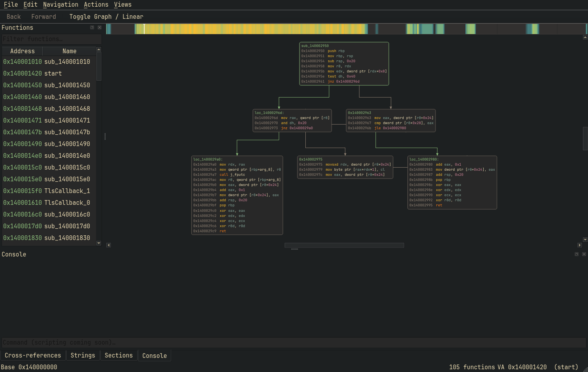The width and height of the screenshot is (588, 372).
Task: Click the jle 0x140002980 jump instruction
Action: tap(390, 128)
